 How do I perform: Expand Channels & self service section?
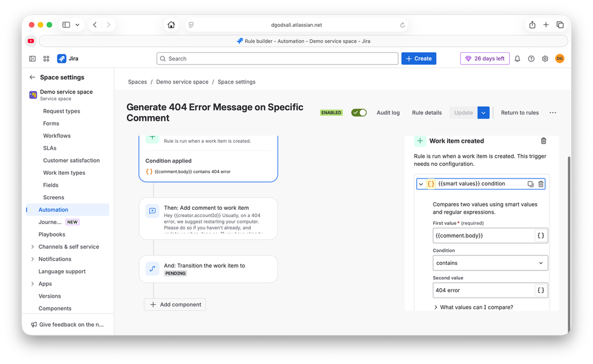pos(33,247)
